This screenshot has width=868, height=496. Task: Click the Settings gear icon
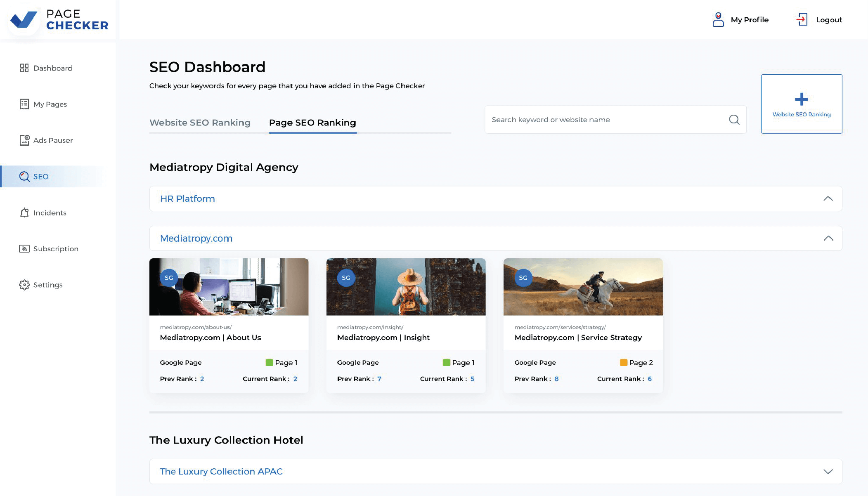[x=24, y=285]
